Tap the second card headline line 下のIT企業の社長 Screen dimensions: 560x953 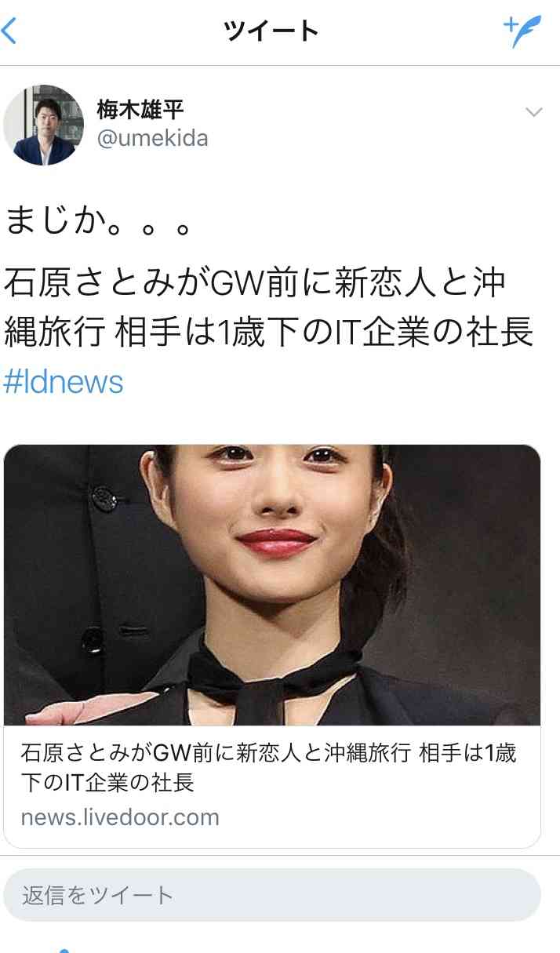click(107, 782)
